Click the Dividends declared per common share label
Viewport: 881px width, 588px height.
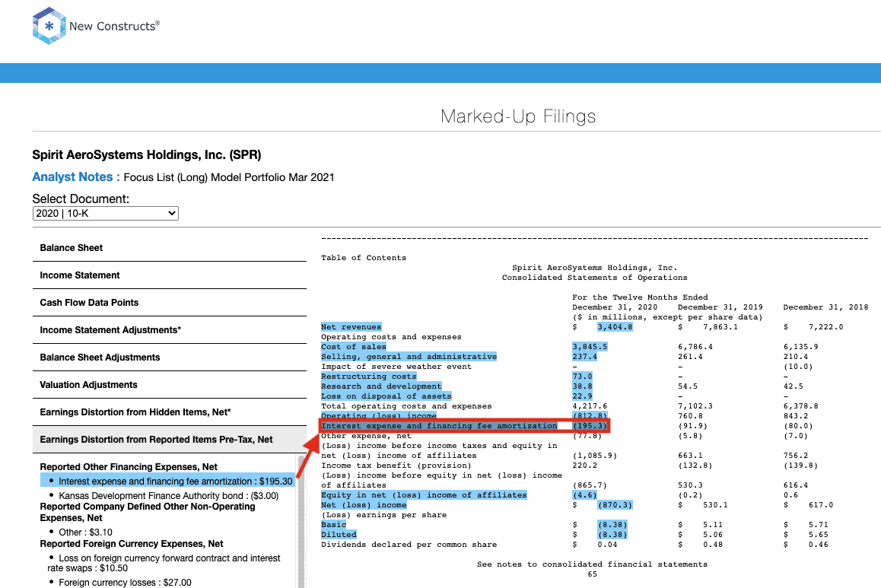tap(409, 545)
